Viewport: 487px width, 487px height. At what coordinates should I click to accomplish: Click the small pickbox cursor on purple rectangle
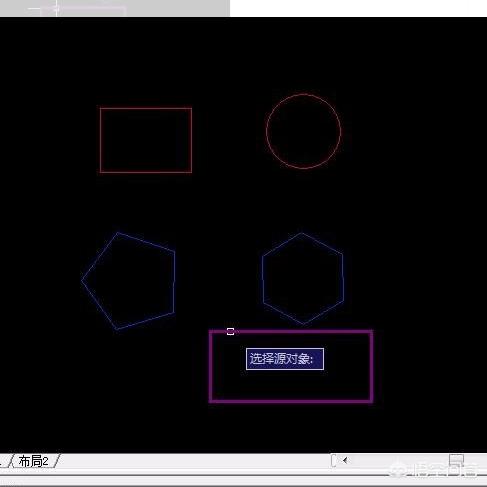point(230,331)
